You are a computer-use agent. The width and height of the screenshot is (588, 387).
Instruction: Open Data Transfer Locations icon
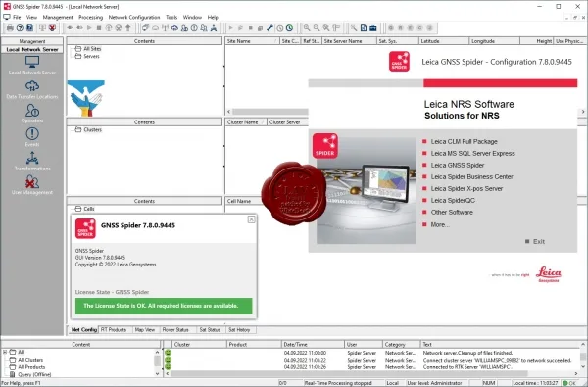point(32,86)
